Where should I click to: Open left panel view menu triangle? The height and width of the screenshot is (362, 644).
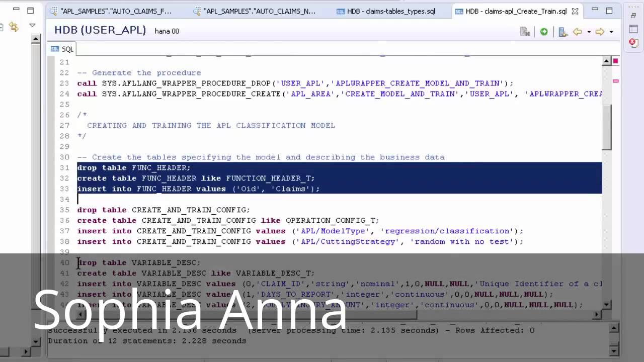(32, 25)
